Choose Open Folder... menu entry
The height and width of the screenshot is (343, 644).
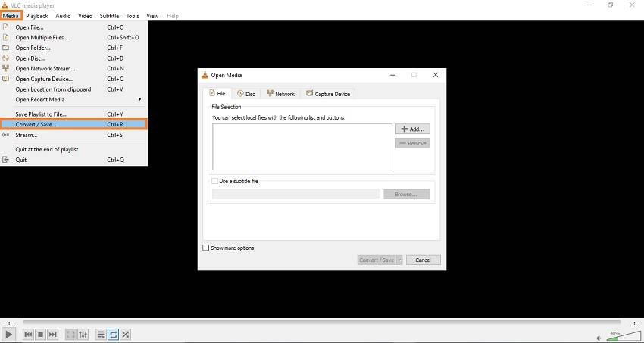[73, 48]
